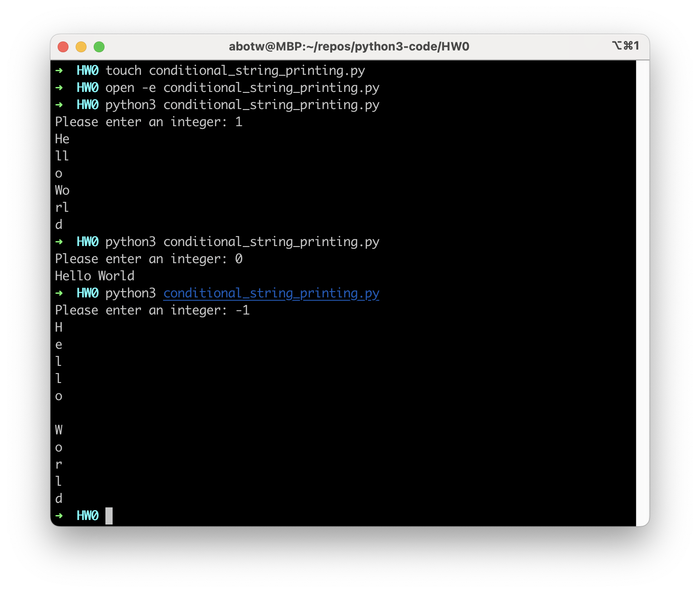Maximize the terminal with the green button
Viewport: 700px width, 593px height.
99,46
